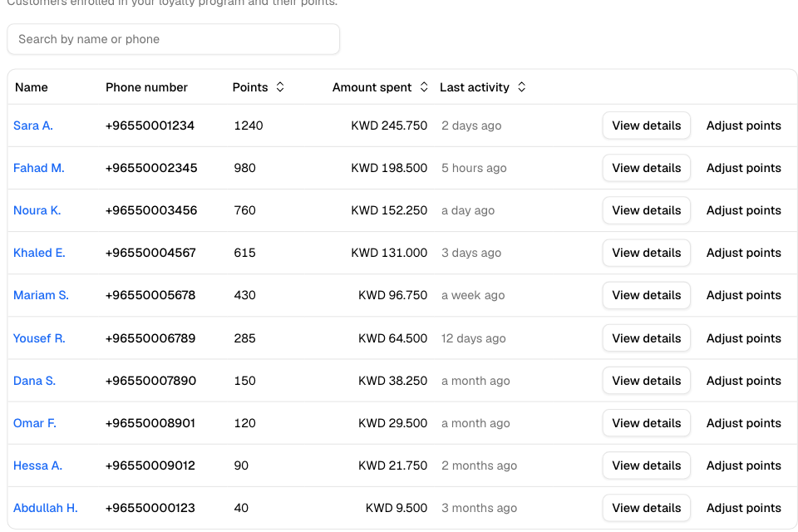798x532 pixels.
Task: View details for Mariam S.
Action: pyautogui.click(x=647, y=295)
